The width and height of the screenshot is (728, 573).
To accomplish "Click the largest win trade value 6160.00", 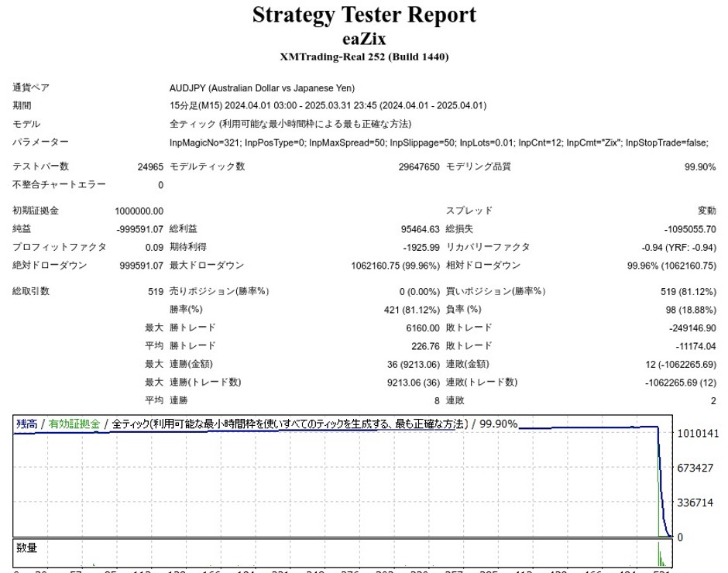I will tap(423, 328).
